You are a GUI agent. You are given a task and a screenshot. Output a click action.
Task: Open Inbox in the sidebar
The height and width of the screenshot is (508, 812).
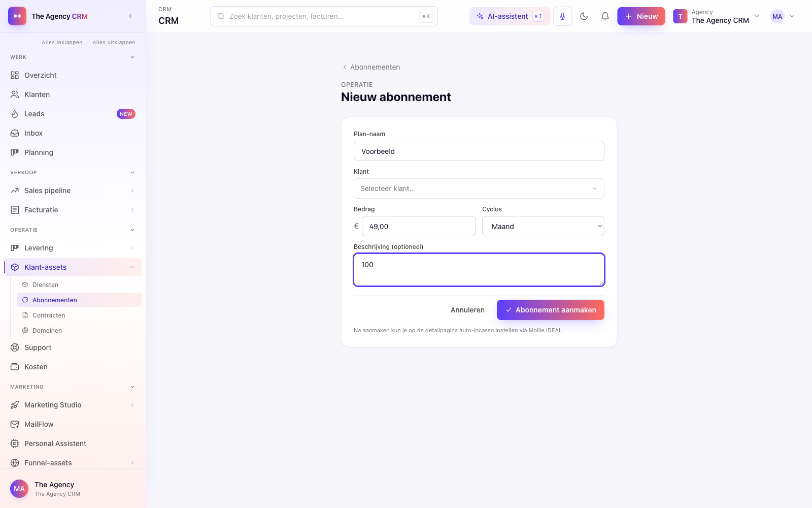click(73, 133)
